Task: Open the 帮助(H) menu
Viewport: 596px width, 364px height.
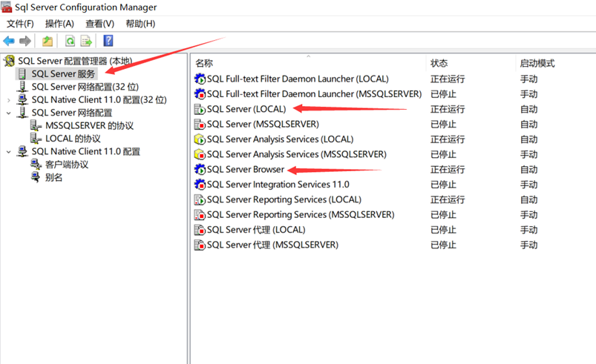Action: 140,24
